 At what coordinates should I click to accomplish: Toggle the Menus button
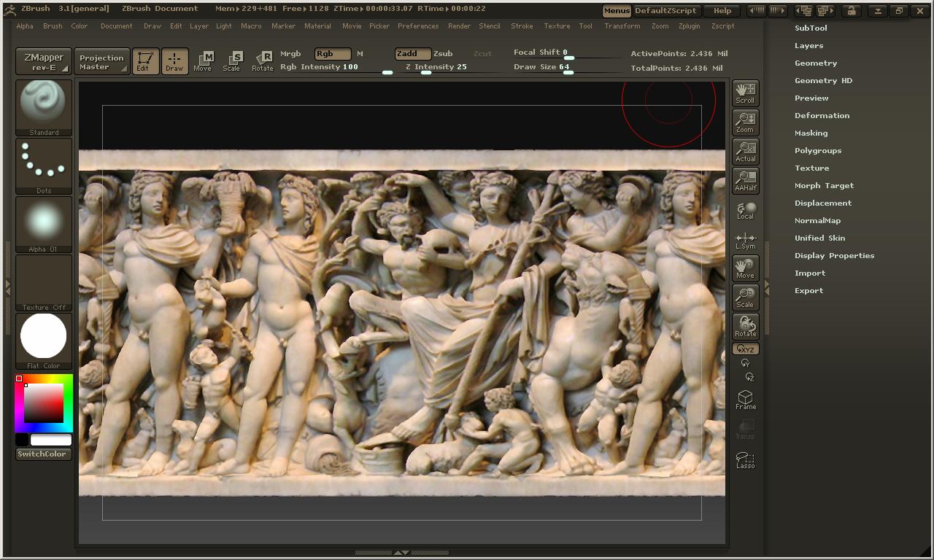click(x=617, y=11)
